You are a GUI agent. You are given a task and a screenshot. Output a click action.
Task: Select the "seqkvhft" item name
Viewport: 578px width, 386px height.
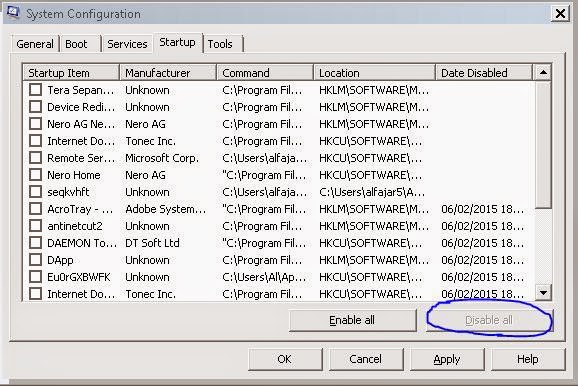point(68,192)
